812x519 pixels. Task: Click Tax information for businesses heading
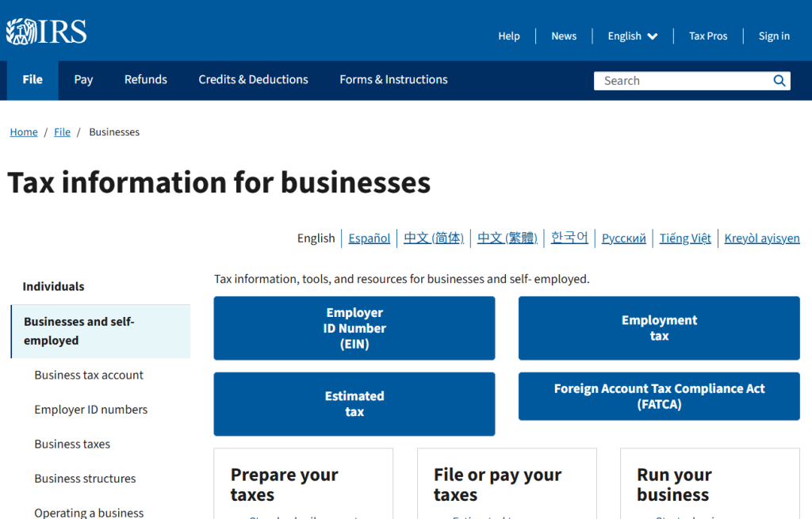pos(219,183)
